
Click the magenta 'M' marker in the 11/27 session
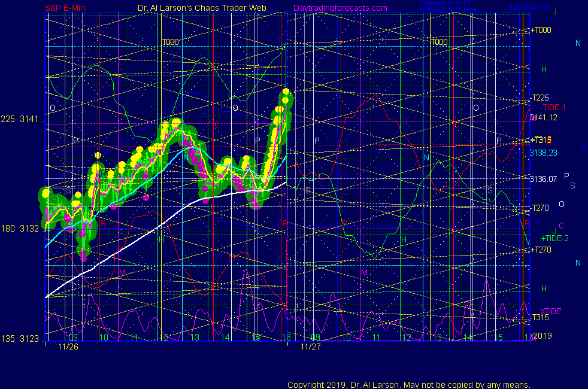365,272
